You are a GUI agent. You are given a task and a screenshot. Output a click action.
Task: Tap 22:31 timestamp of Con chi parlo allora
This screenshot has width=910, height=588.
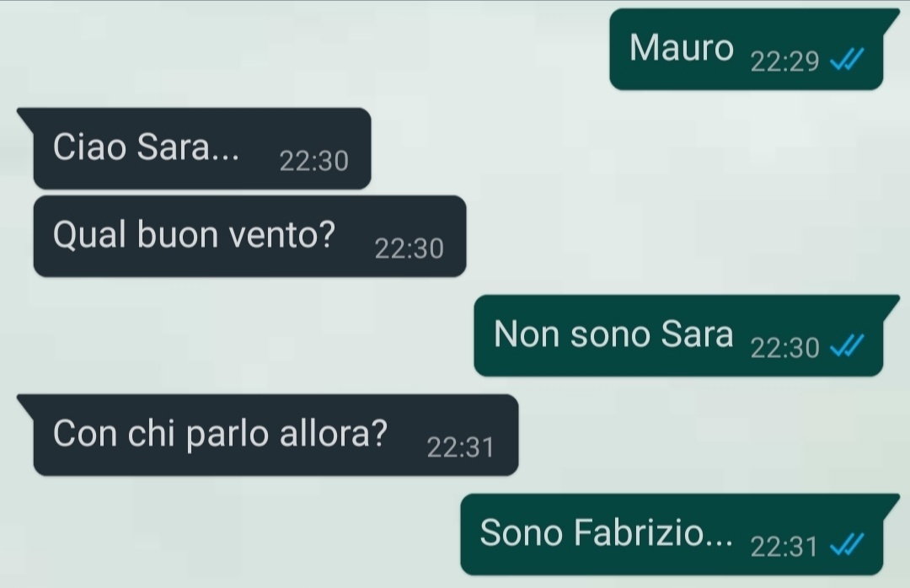460,447
